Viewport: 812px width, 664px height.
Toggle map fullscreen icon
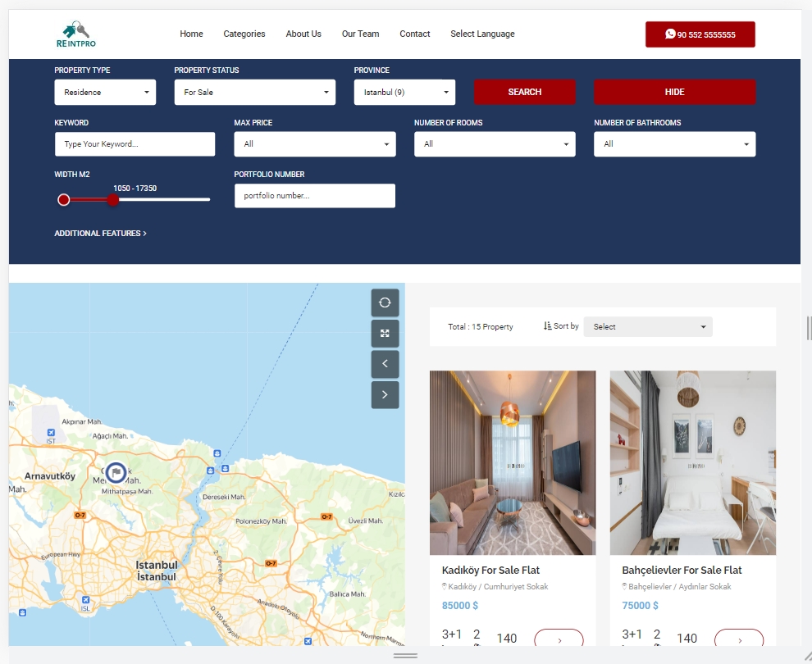[x=385, y=334]
